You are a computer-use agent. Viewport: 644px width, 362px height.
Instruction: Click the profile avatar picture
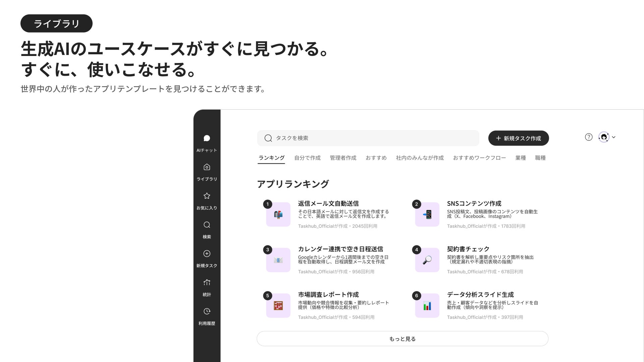tap(604, 137)
